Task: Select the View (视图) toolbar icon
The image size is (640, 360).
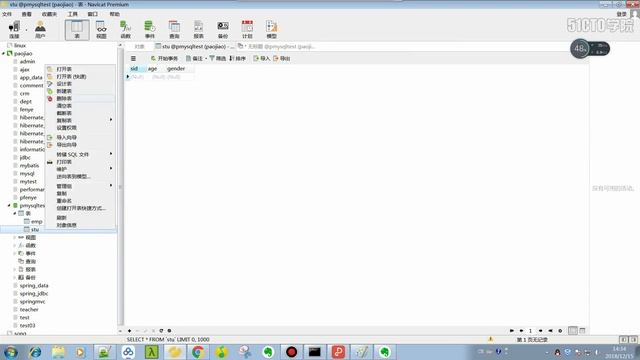Action: (101, 30)
